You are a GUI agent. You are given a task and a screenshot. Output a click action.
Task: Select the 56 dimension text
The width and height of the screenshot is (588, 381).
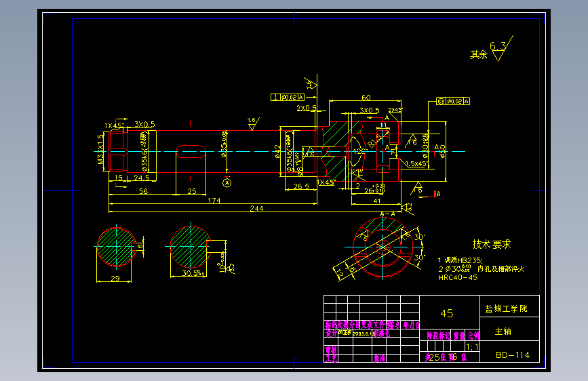144,191
